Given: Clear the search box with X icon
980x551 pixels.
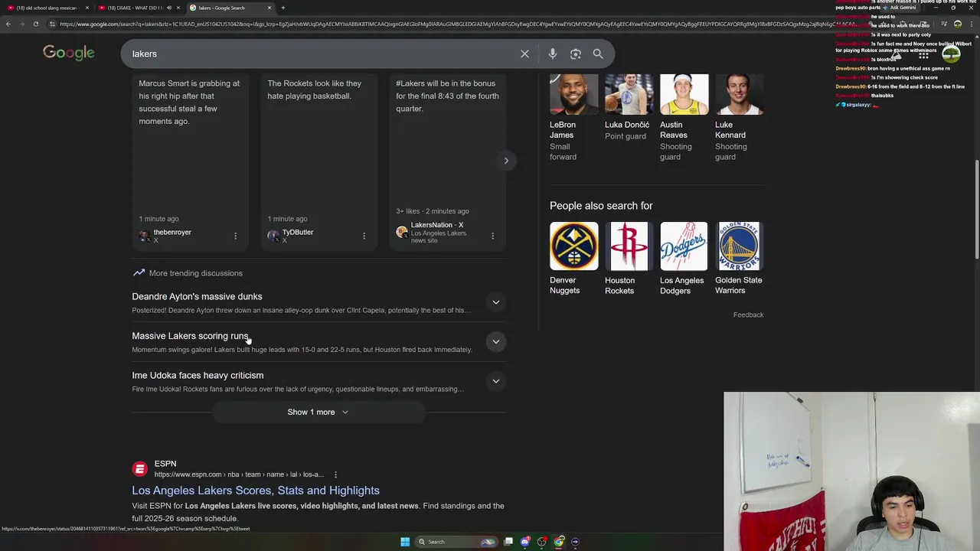Looking at the screenshot, I should click(x=524, y=54).
